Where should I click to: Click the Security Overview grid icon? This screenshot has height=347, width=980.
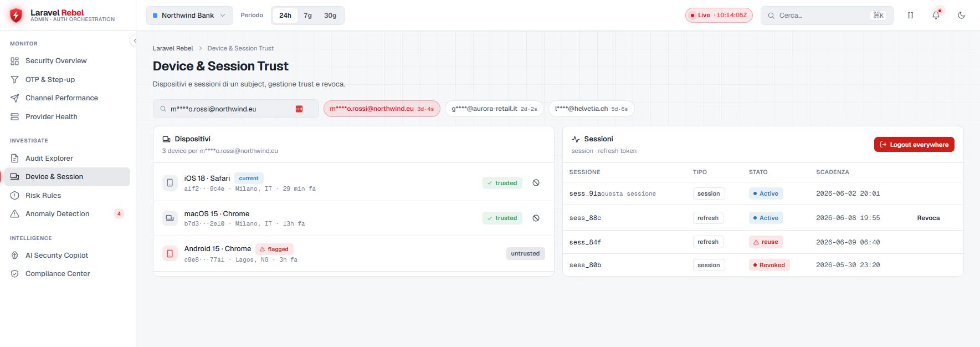[x=15, y=61]
